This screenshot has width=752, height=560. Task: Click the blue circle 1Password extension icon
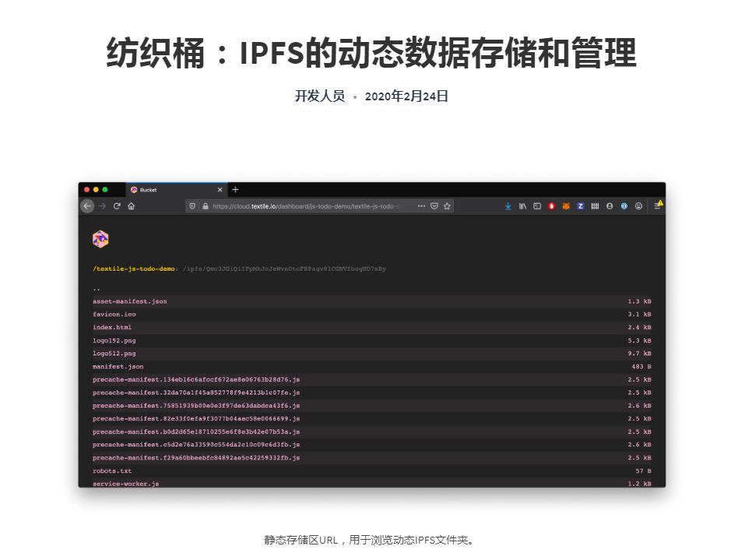624,206
